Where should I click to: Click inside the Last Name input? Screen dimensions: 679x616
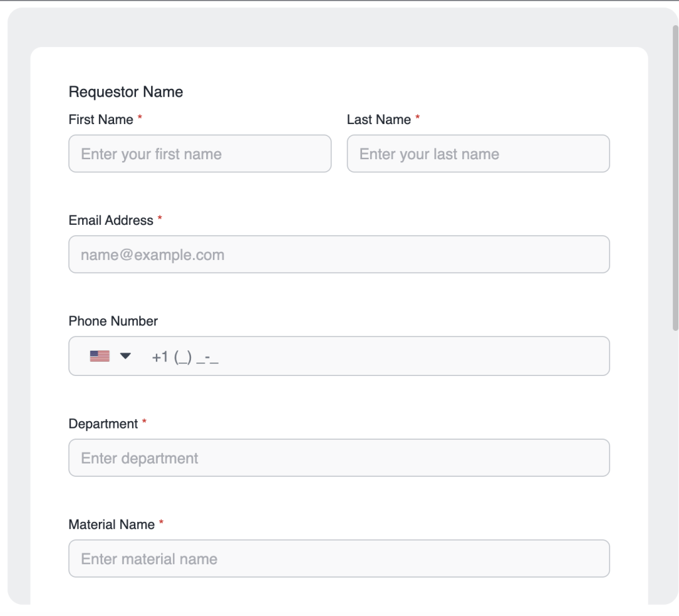477,153
